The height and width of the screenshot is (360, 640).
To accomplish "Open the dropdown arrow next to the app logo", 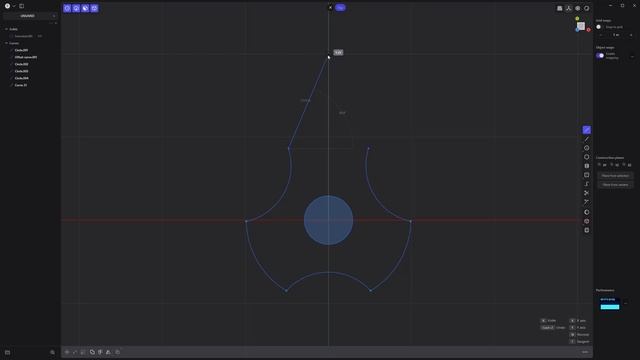I will tap(14, 6).
